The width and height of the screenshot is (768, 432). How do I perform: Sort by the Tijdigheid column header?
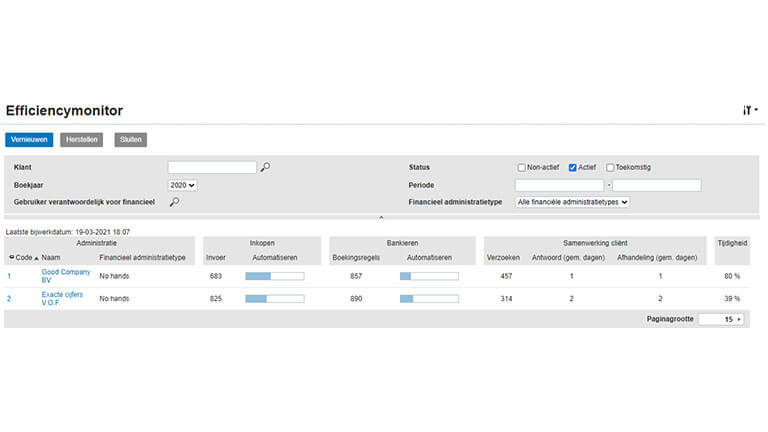(731, 242)
